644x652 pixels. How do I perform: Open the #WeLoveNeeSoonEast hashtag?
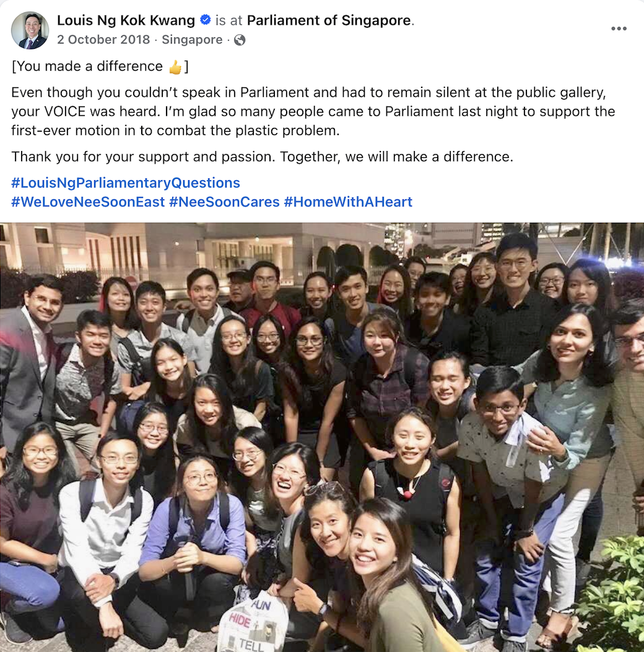(88, 202)
